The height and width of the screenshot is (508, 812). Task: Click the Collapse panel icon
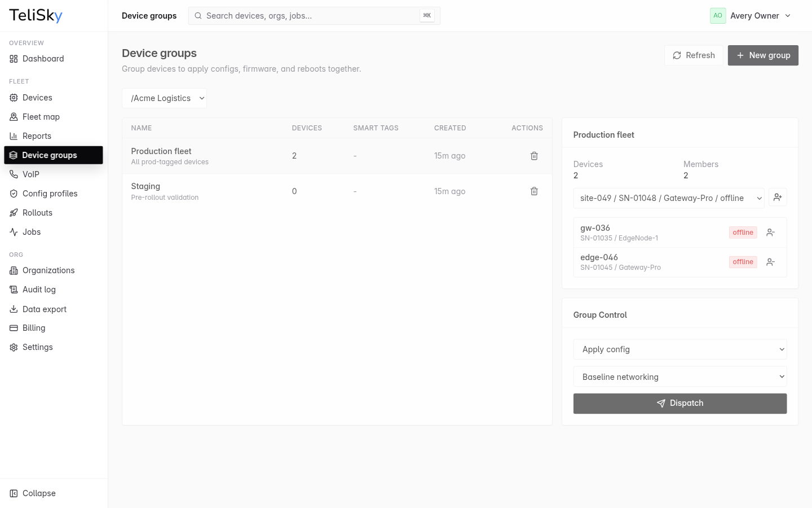[14, 493]
